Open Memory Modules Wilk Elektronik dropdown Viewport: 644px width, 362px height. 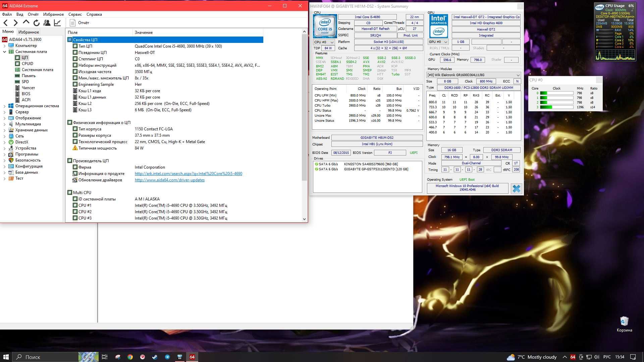pyautogui.click(x=473, y=75)
